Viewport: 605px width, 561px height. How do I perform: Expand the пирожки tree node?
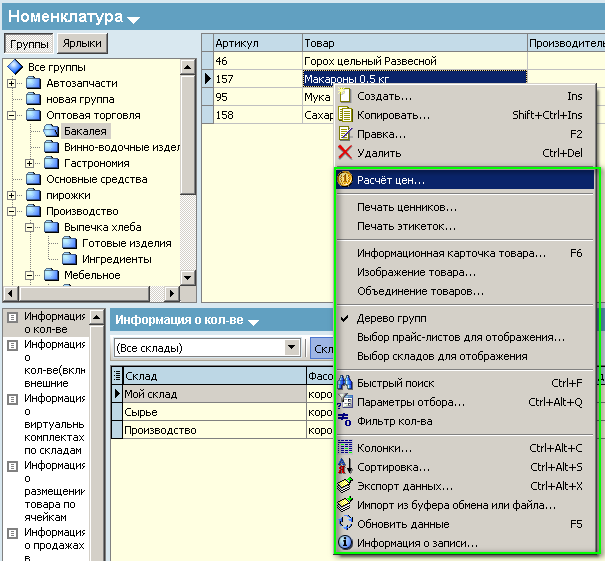pyautogui.click(x=12, y=196)
